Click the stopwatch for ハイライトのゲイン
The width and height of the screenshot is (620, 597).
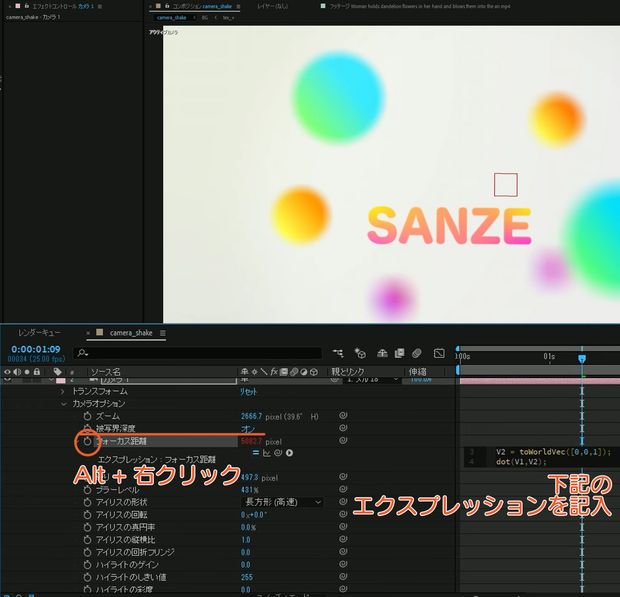[87, 565]
